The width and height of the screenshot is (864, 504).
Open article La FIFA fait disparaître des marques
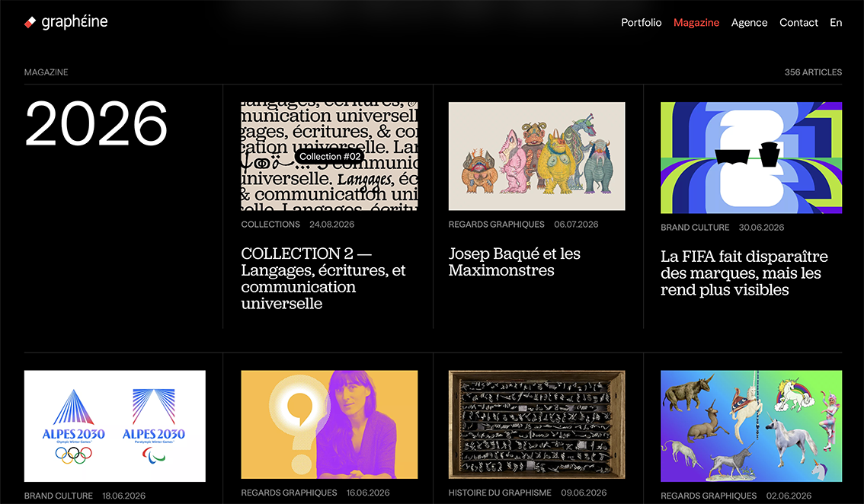[x=744, y=273]
